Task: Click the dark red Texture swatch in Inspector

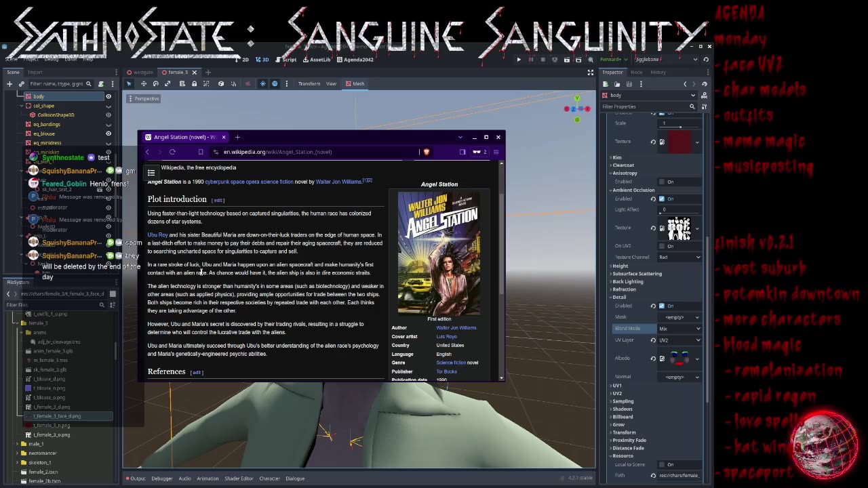Action: click(x=680, y=142)
